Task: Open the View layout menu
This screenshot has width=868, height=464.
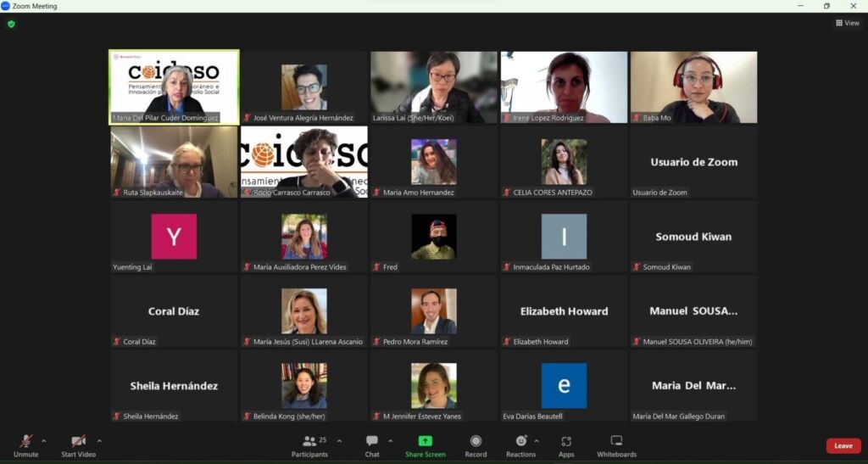Action: (847, 23)
